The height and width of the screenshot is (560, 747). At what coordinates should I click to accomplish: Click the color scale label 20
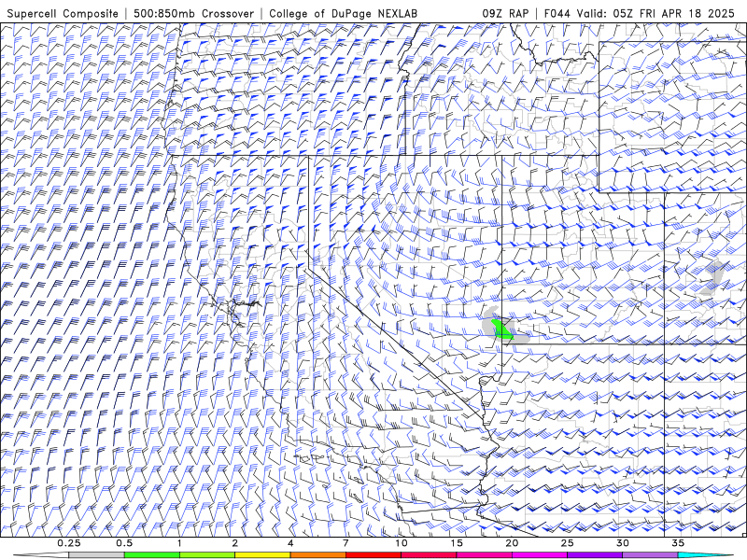click(512, 543)
